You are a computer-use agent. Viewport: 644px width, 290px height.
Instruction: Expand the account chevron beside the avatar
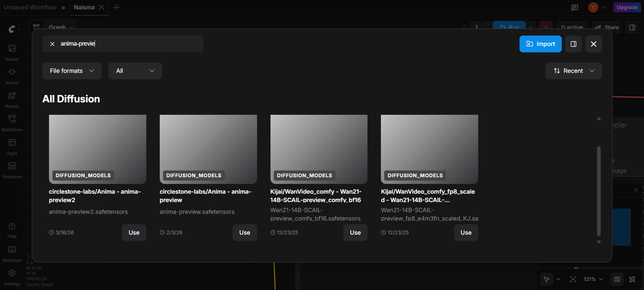tap(603, 7)
